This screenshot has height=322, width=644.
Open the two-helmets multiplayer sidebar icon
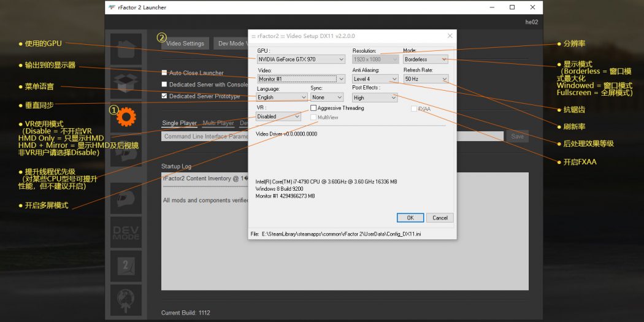pos(126,151)
